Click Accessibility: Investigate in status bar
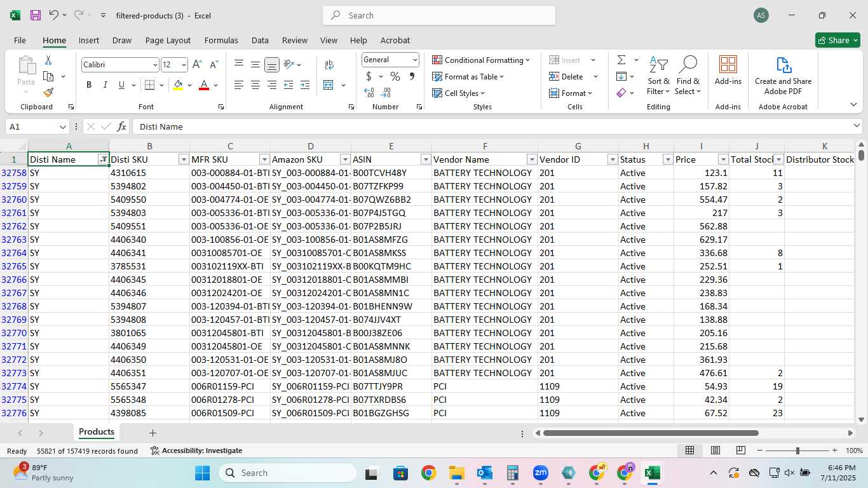 point(196,451)
